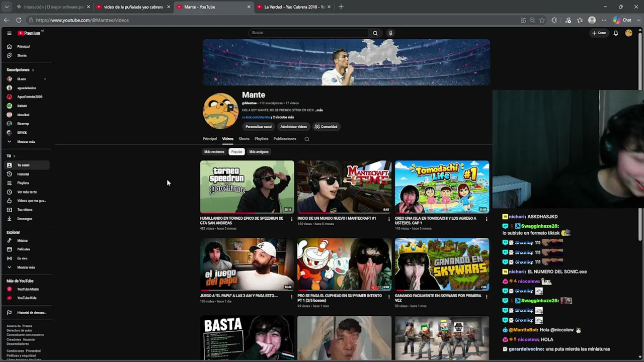Open Historial in the sidebar
Screen dimensions: 644x362
(23, 174)
